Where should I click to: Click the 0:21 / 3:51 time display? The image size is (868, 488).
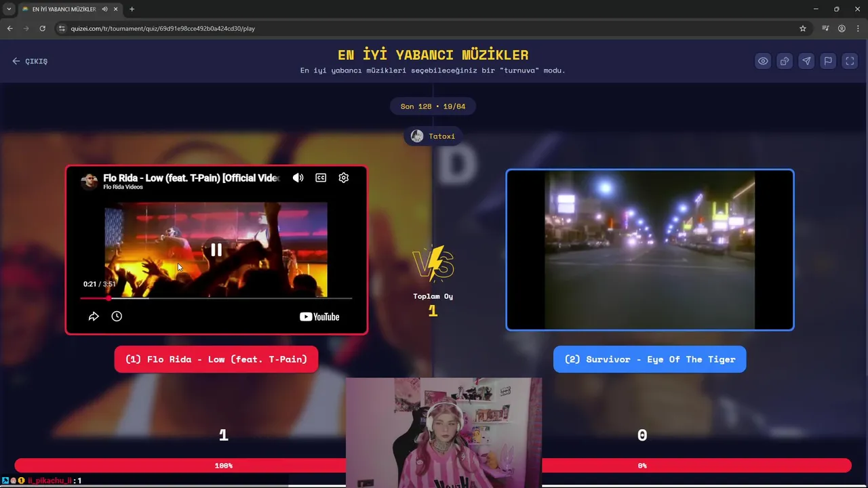100,284
